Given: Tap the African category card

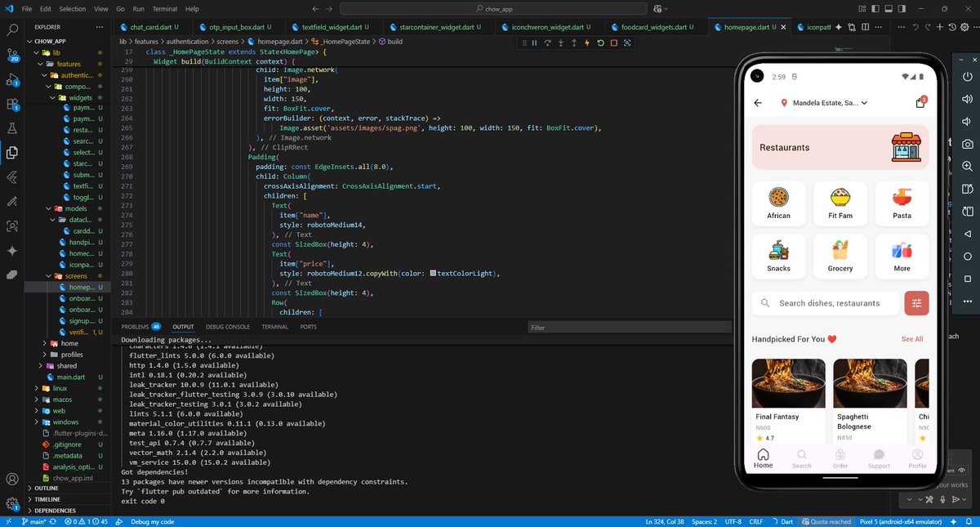Looking at the screenshot, I should pyautogui.click(x=778, y=204).
